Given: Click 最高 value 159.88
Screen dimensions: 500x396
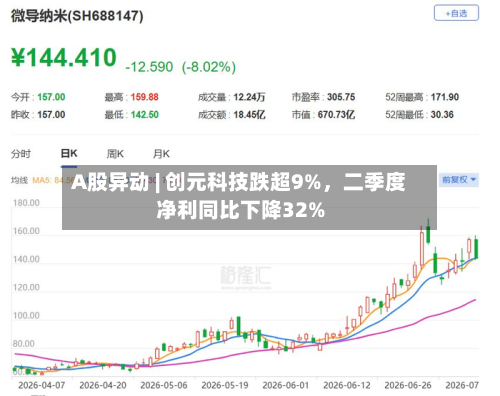Looking at the screenshot, I should click(x=145, y=97).
